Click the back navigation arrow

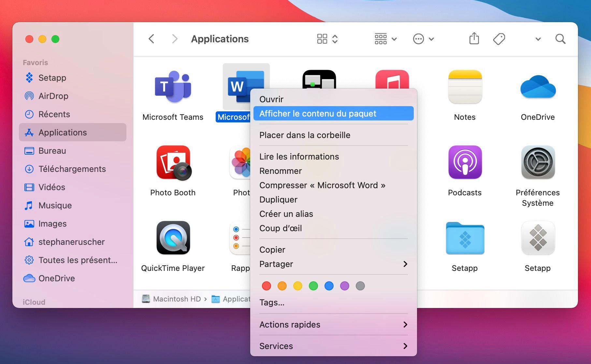tap(151, 39)
